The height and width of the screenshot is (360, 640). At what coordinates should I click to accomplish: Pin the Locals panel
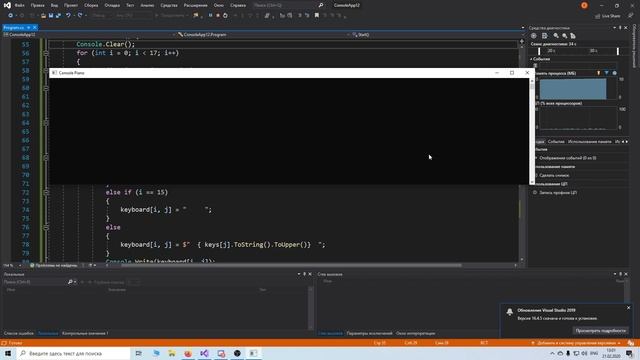(x=304, y=274)
